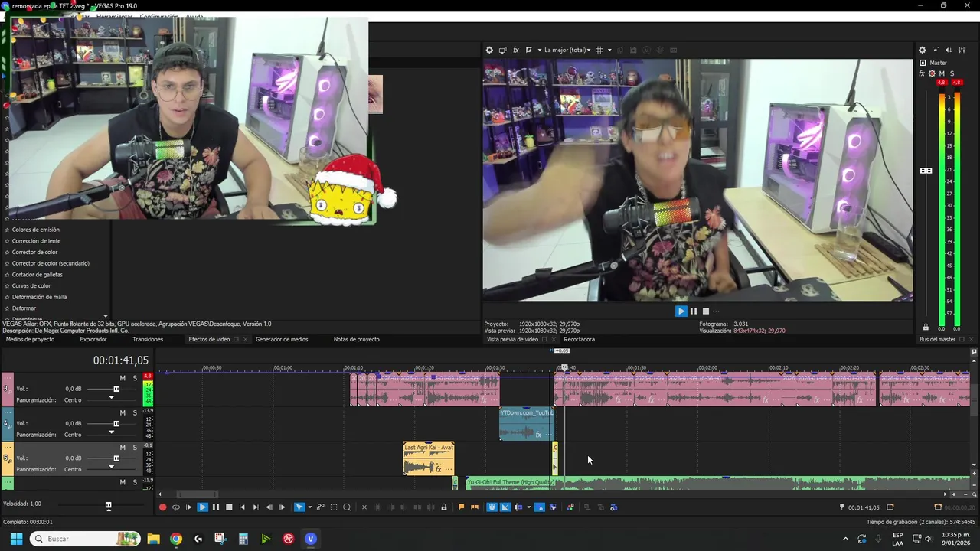Open the overlays grid dropdown arrow
Image resolution: width=980 pixels, height=551 pixels.
609,50
